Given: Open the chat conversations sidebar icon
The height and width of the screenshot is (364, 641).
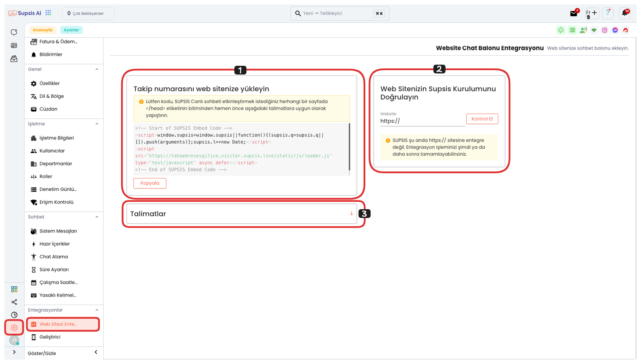Looking at the screenshot, I should 14,32.
